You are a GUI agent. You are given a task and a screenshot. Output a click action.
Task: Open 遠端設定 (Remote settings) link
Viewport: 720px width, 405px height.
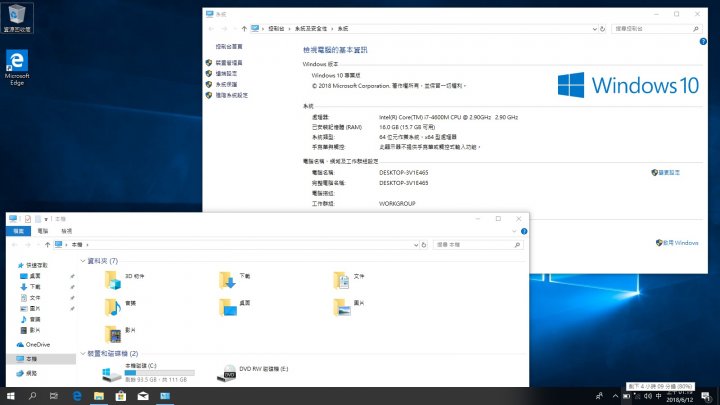[226, 73]
